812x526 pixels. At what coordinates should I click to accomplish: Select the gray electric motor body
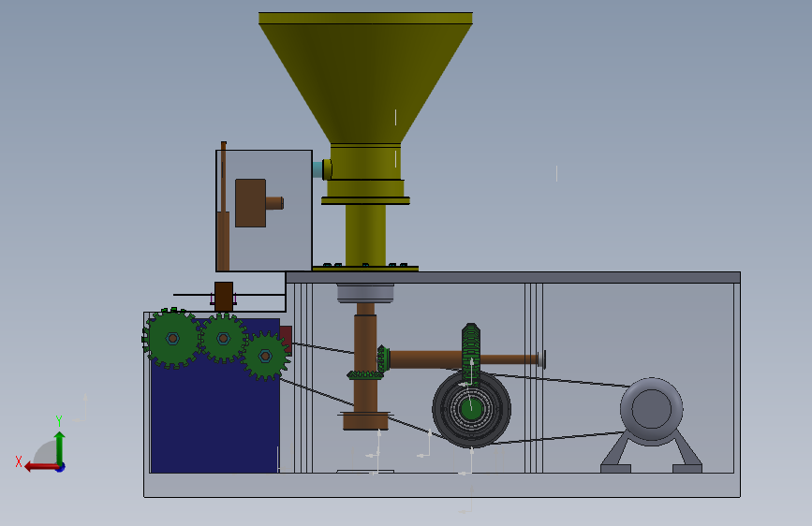652,409
